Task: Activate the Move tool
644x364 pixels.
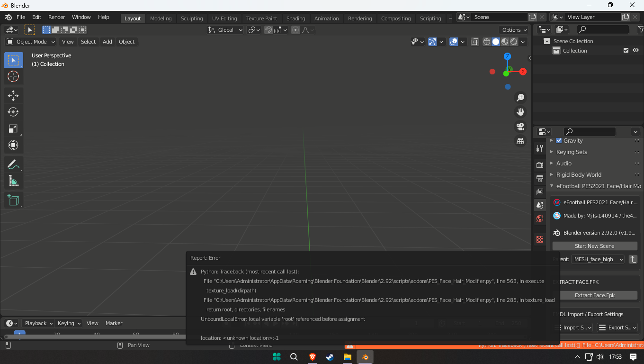Action: 13,96
